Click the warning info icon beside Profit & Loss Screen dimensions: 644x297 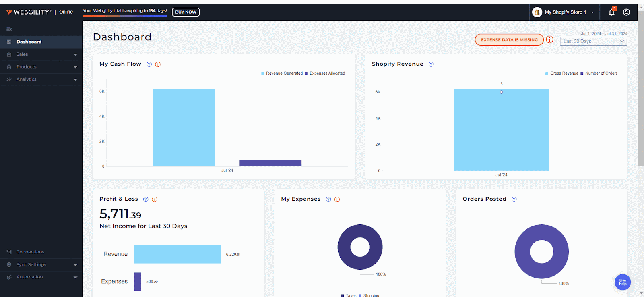[x=155, y=199]
